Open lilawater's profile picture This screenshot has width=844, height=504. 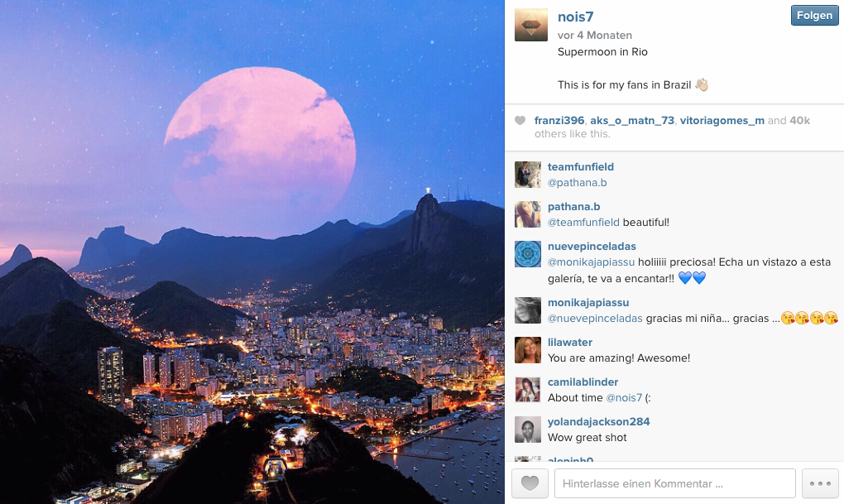[x=528, y=350]
